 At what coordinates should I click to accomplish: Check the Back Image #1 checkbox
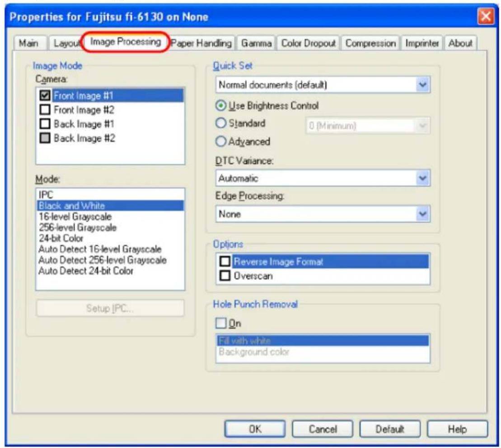point(45,124)
